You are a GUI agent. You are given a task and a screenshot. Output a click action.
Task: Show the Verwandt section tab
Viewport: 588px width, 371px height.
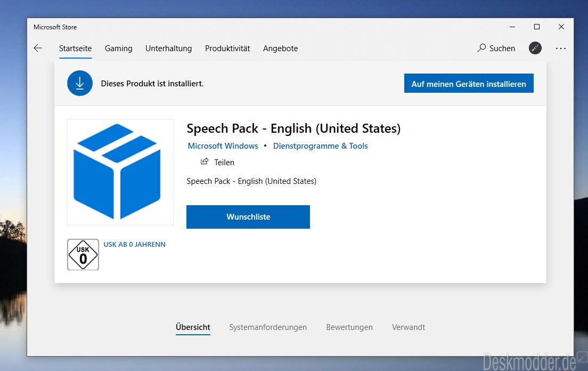[409, 327]
